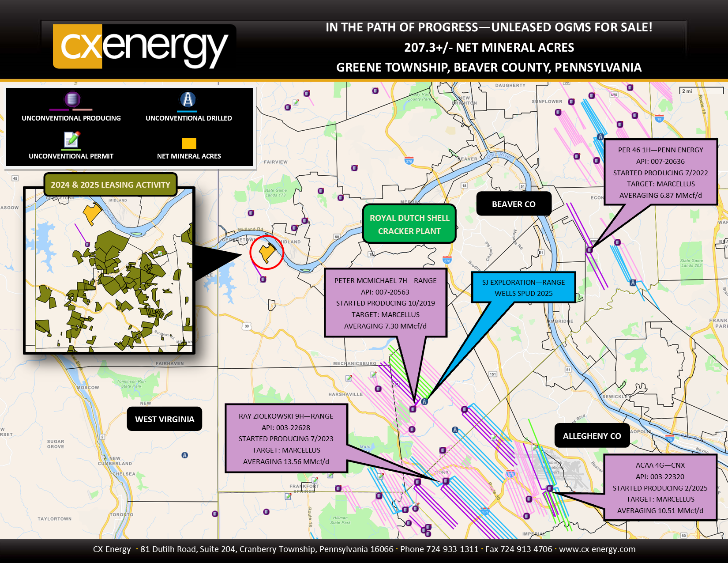Click the FRANKFORT SPRINGS town label

304,488
